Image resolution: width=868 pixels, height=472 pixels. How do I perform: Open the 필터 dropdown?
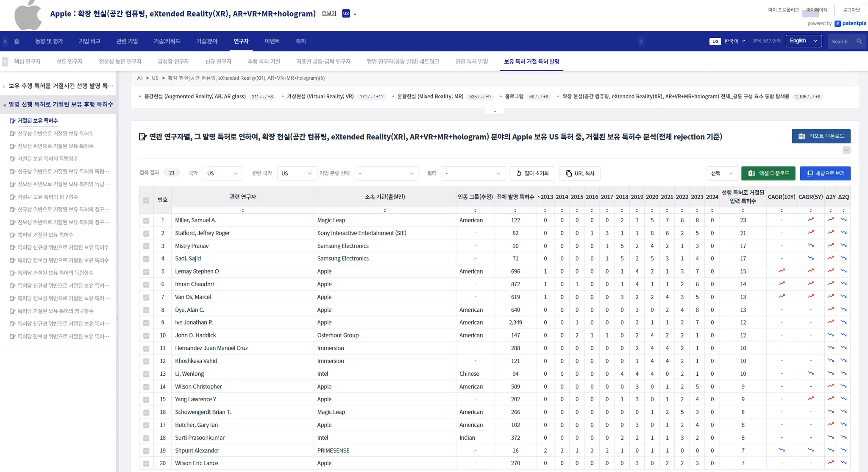click(x=473, y=173)
